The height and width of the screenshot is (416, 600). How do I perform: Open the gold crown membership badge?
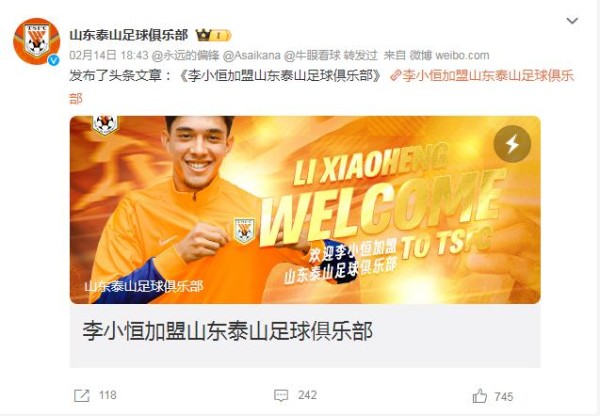tap(214, 35)
